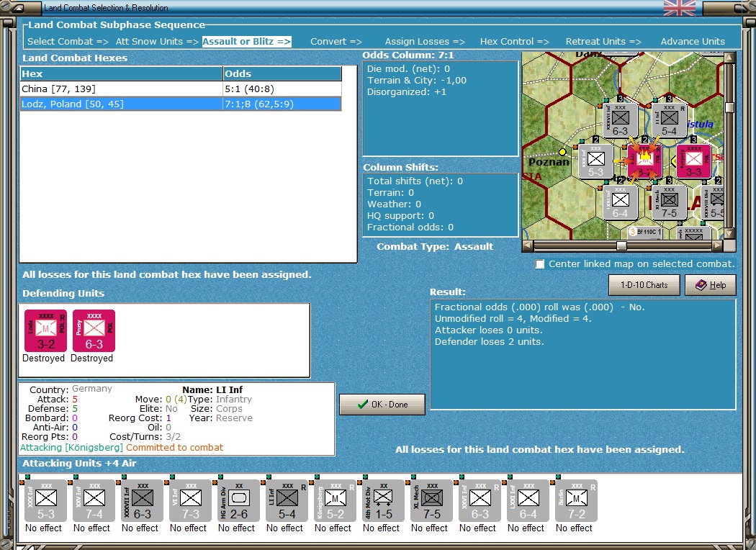Click the Poznan city marker on the map

(562, 152)
